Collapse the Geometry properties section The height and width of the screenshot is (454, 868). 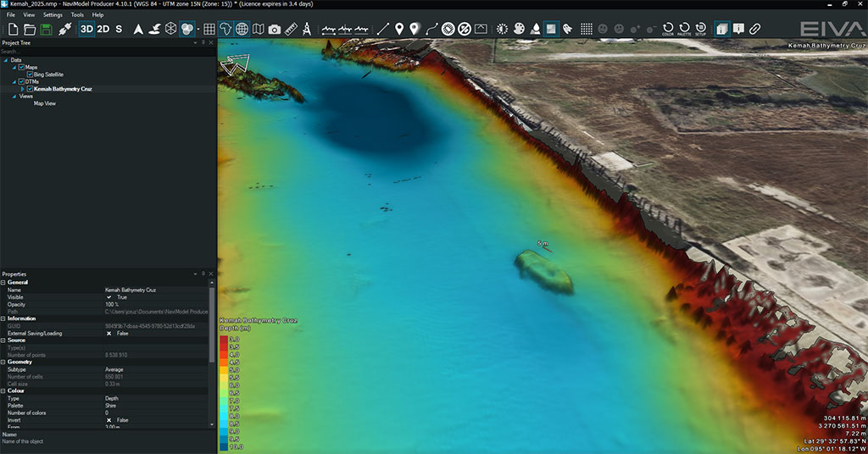(3, 362)
